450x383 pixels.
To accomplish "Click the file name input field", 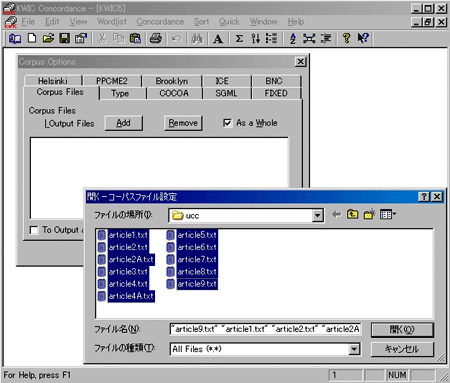I will (x=265, y=329).
